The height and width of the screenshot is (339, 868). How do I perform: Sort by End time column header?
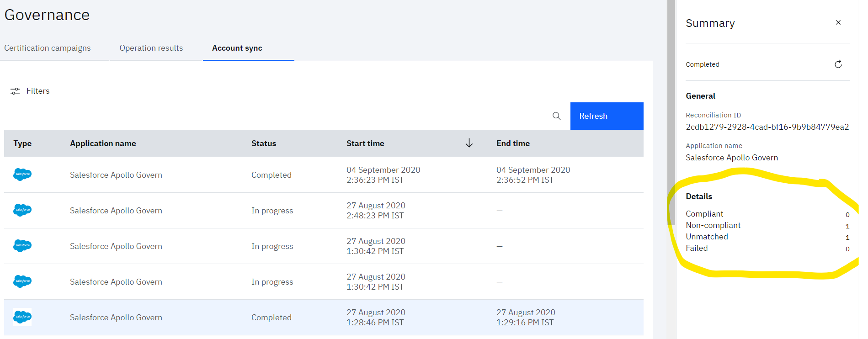(x=513, y=143)
